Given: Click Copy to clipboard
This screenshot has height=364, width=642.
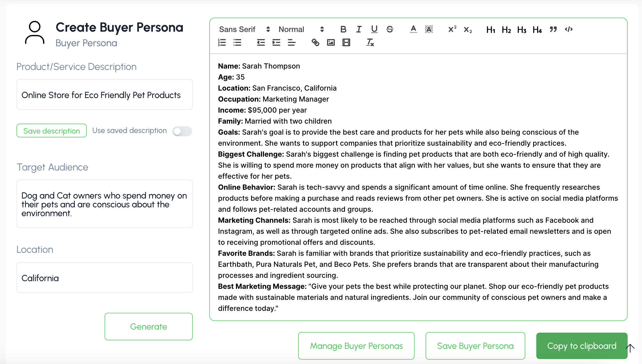Looking at the screenshot, I should [581, 346].
